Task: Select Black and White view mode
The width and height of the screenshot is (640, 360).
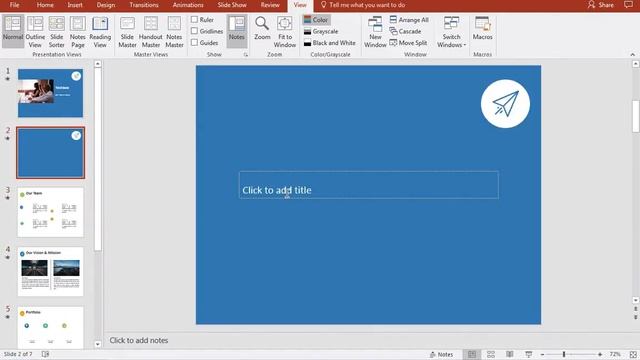Action: pos(329,42)
